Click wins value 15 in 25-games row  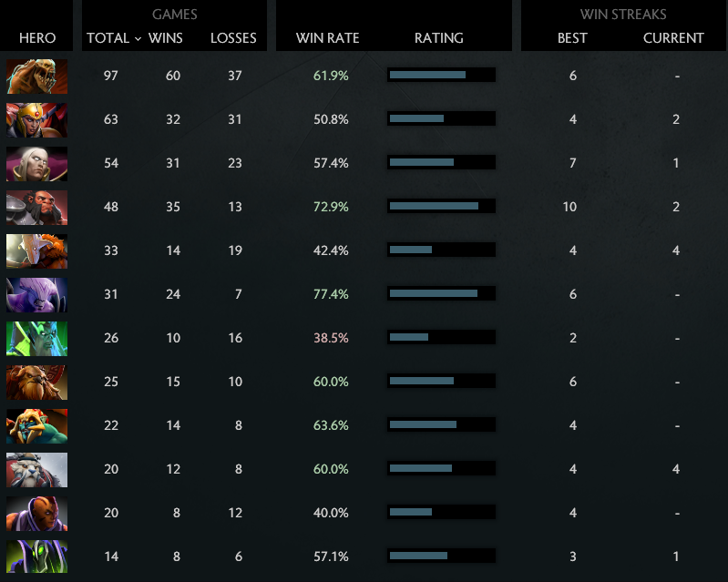click(x=173, y=382)
